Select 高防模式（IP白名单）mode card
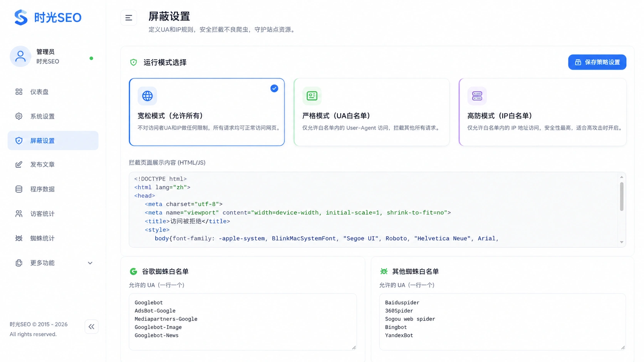This screenshot has width=644, height=362. click(543, 112)
